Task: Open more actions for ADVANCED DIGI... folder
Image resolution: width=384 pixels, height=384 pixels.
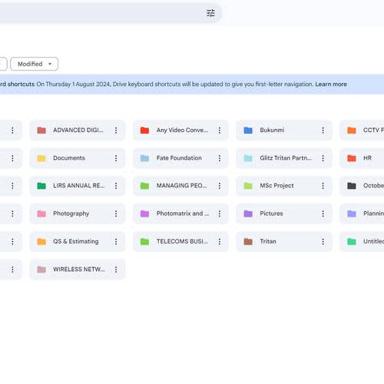Action: 116,130
